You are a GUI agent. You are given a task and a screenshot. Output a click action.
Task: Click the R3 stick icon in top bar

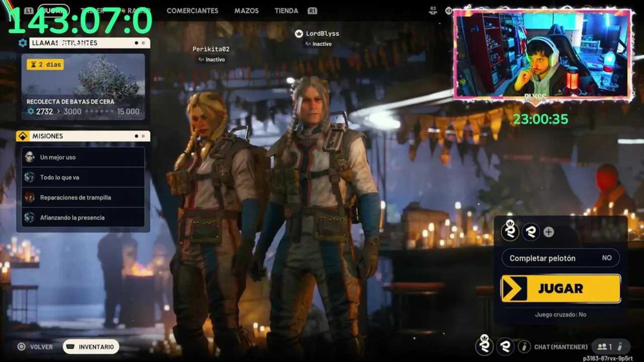point(433,10)
